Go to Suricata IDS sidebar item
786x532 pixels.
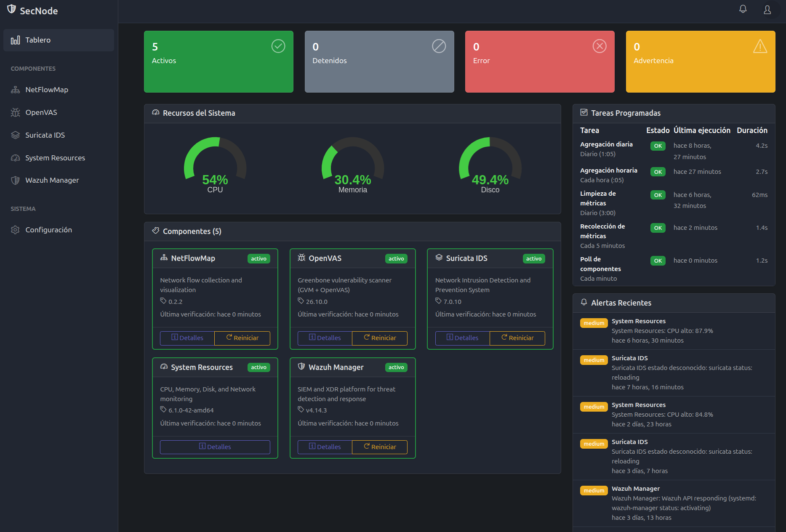(x=45, y=135)
